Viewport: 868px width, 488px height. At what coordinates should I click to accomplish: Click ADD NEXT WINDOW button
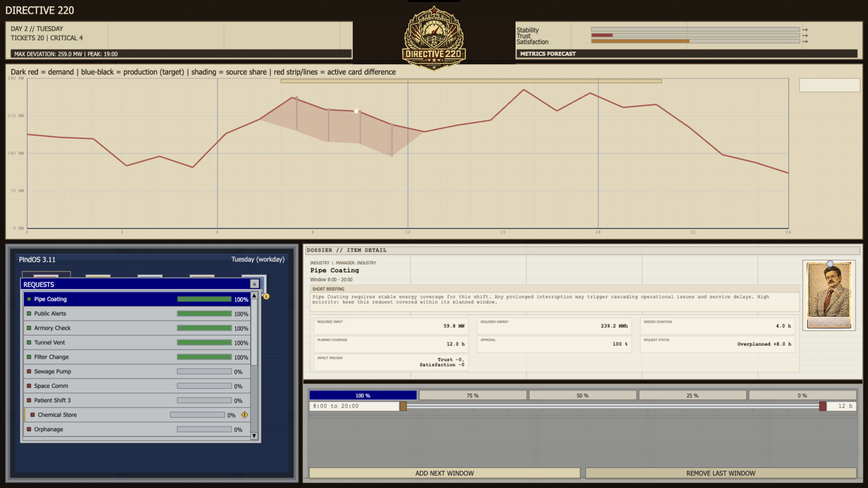444,473
